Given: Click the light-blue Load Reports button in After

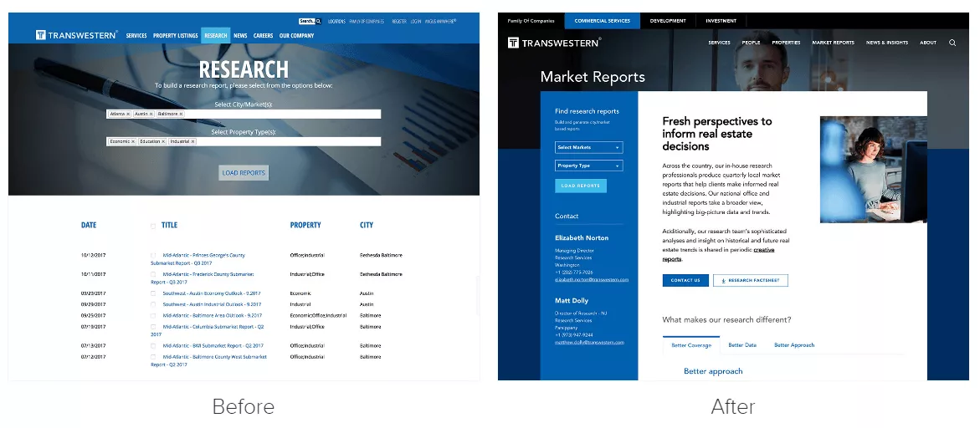Looking at the screenshot, I should (x=581, y=186).
